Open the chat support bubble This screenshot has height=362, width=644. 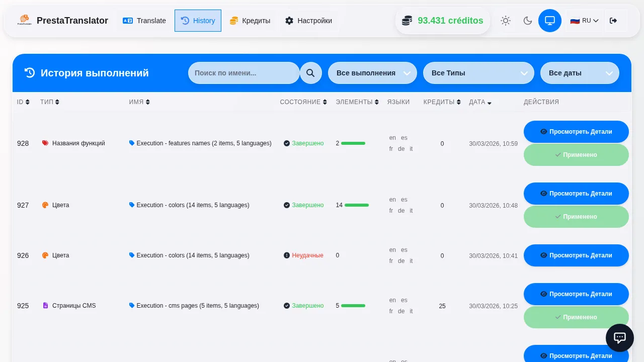(619, 338)
